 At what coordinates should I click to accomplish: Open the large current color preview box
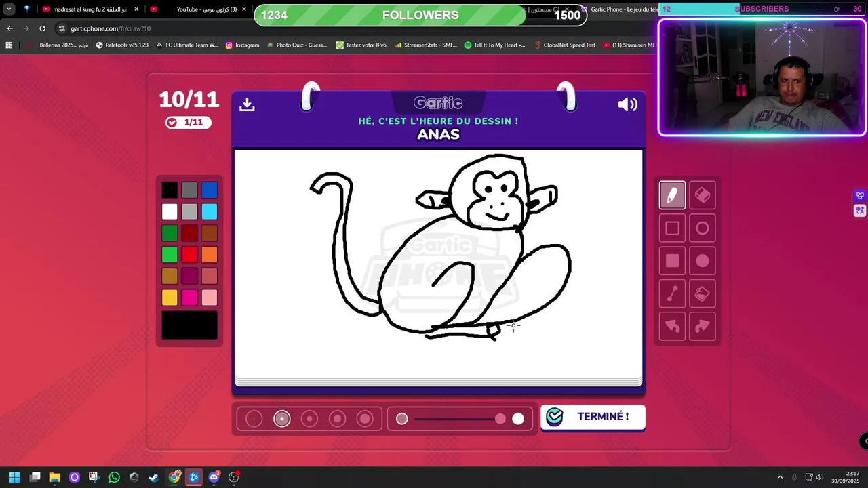[x=190, y=325]
